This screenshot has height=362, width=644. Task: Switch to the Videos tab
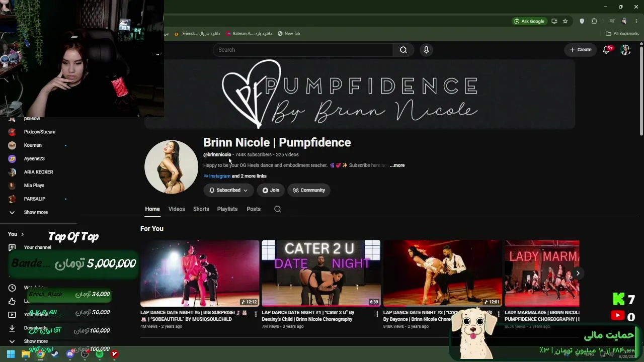tap(177, 209)
